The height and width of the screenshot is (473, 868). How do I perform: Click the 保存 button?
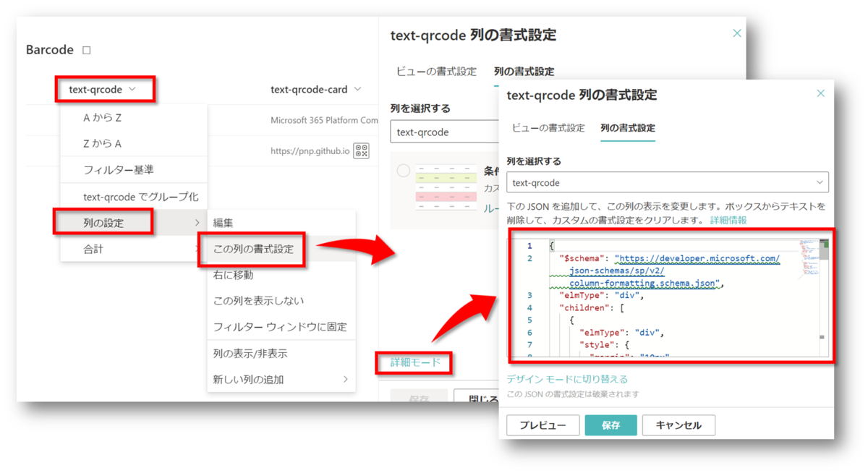tap(610, 425)
